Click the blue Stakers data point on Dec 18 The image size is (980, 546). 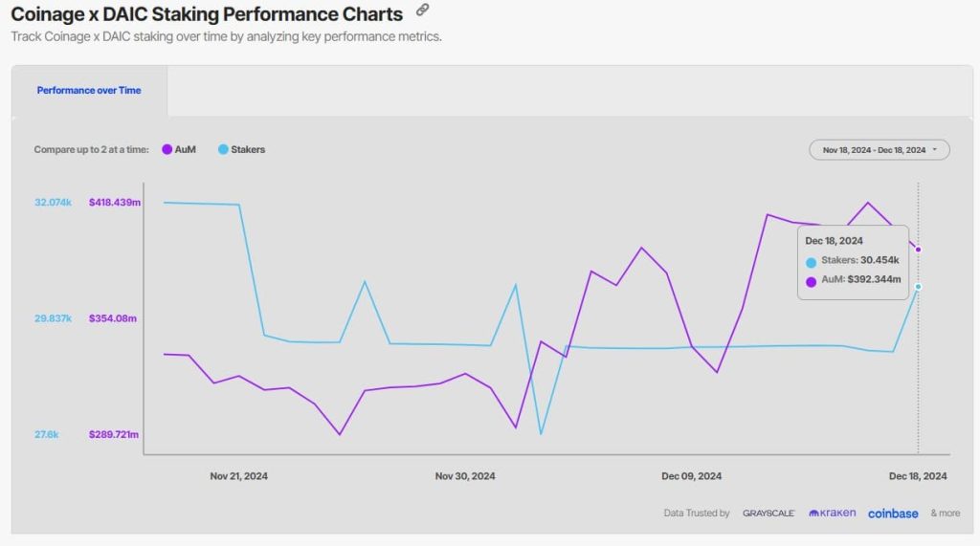pyautogui.click(x=918, y=287)
